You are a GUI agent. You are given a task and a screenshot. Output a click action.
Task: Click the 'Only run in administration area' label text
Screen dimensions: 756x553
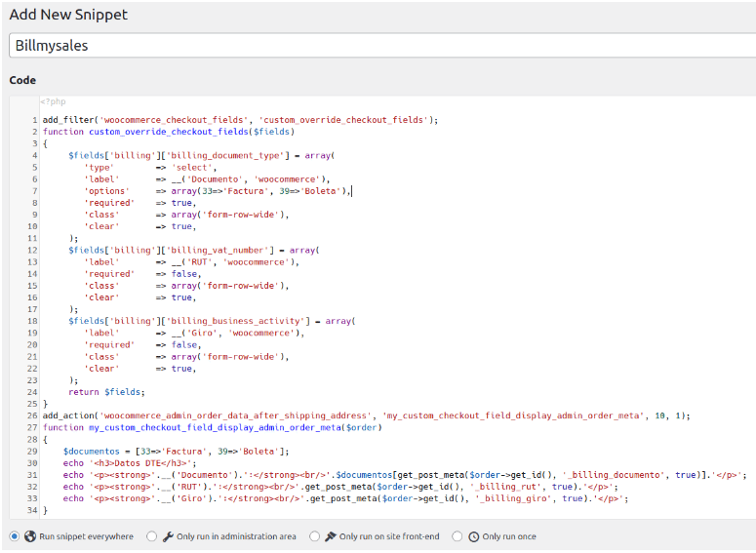pyautogui.click(x=237, y=536)
